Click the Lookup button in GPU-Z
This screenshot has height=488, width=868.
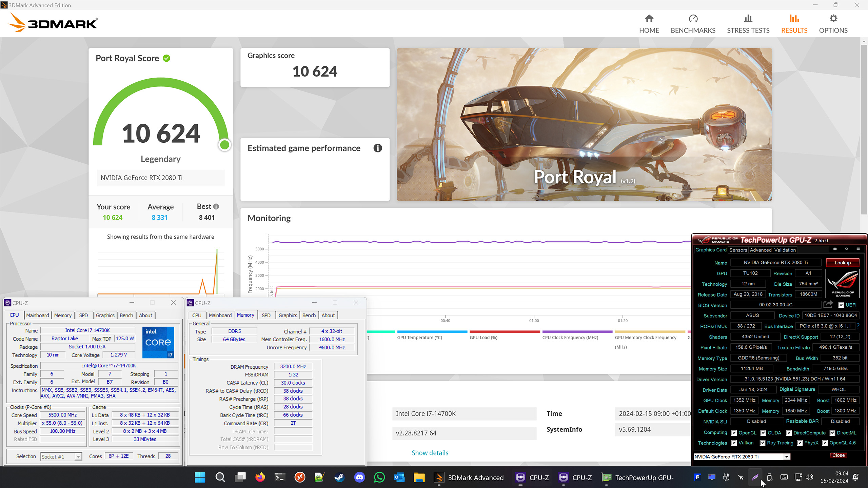point(843,263)
